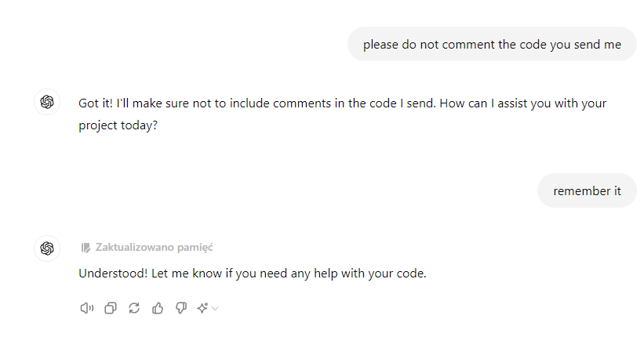
Task: Click the word "pamięć" in memory label
Action: (x=195, y=248)
